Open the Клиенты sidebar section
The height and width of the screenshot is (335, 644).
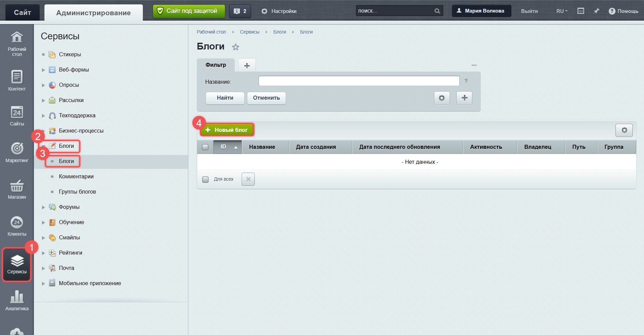17,226
